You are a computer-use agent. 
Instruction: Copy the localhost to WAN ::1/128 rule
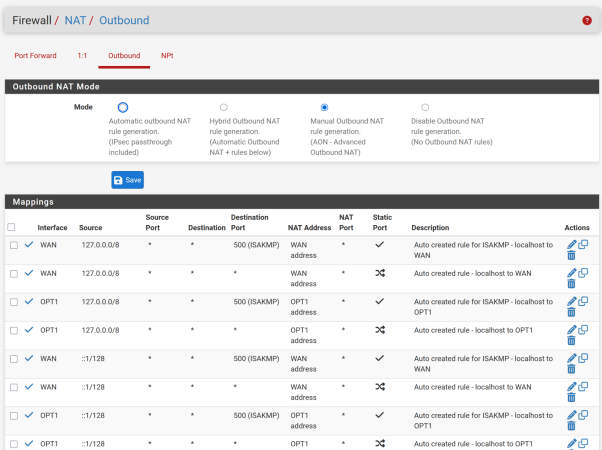[x=583, y=386]
